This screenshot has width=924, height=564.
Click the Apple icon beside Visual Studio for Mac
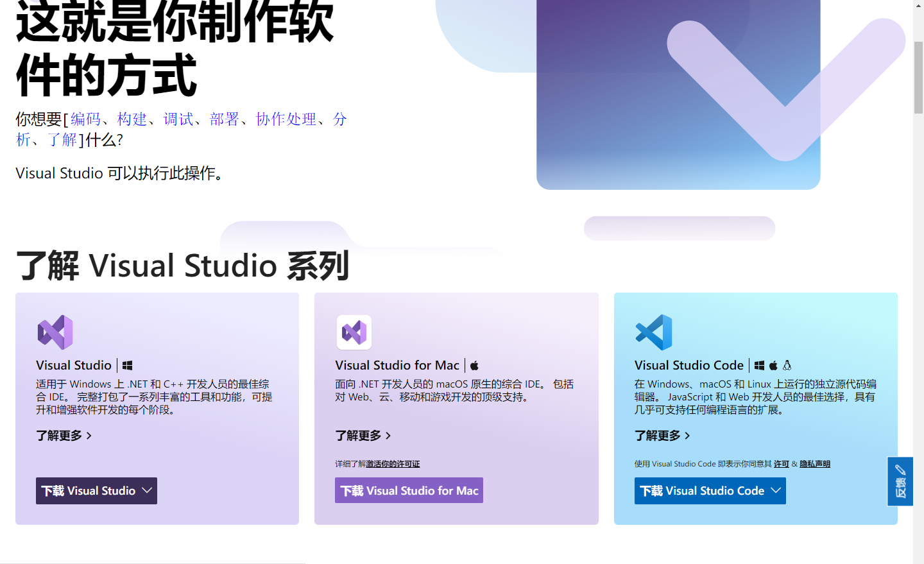(x=474, y=364)
